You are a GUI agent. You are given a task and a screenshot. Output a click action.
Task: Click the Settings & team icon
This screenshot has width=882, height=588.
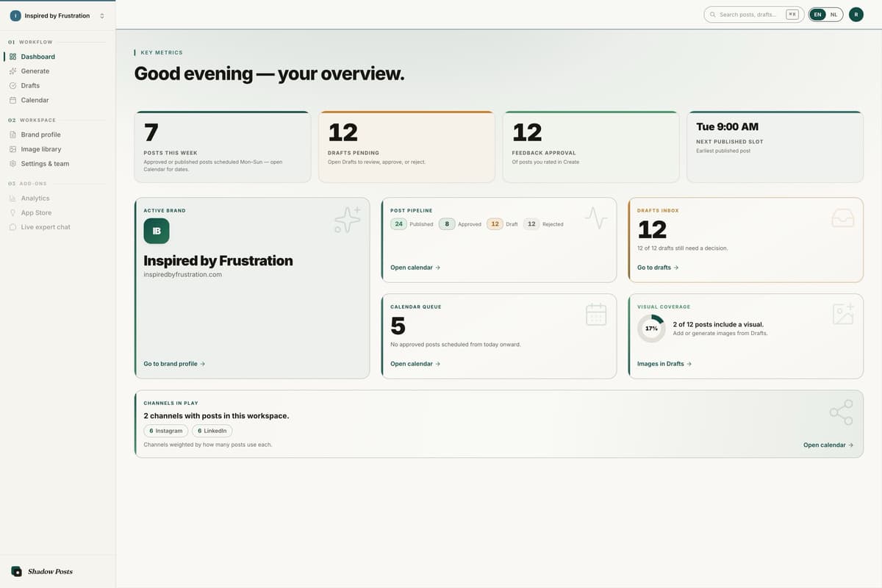point(12,164)
